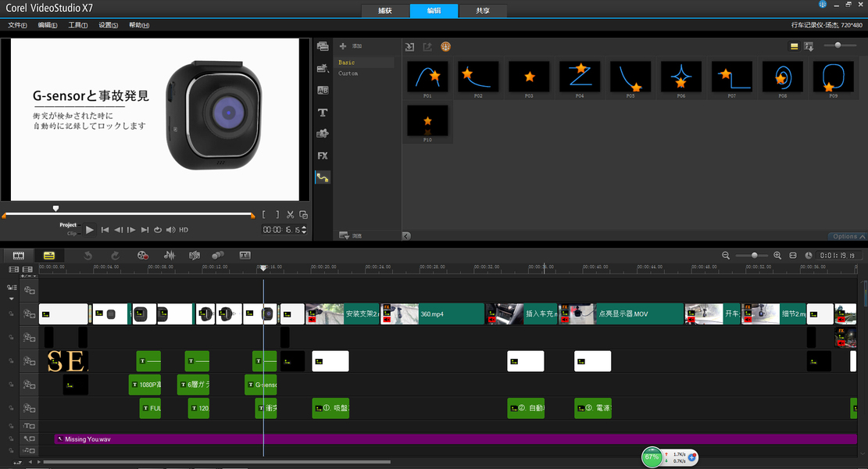Select the Path library icon
Image resolution: width=868 pixels, height=469 pixels.
click(x=323, y=177)
